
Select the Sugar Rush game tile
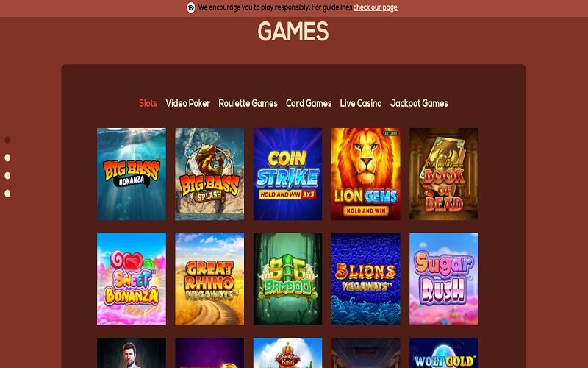coord(444,279)
